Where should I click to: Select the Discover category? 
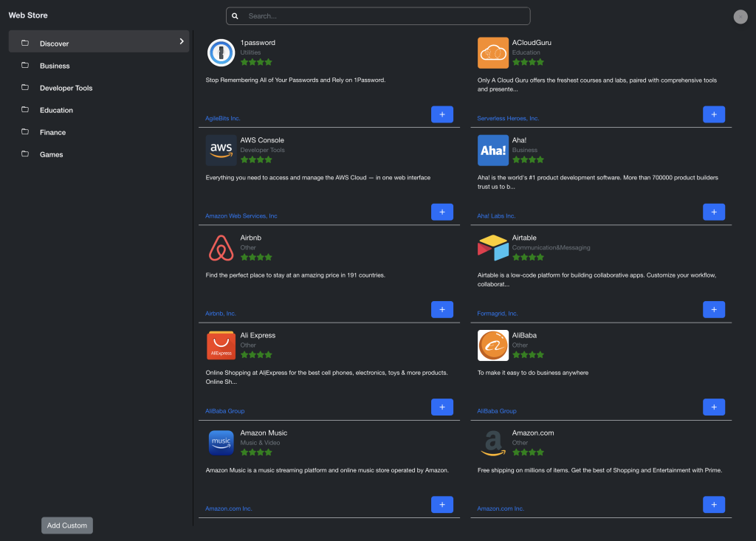tap(99, 41)
